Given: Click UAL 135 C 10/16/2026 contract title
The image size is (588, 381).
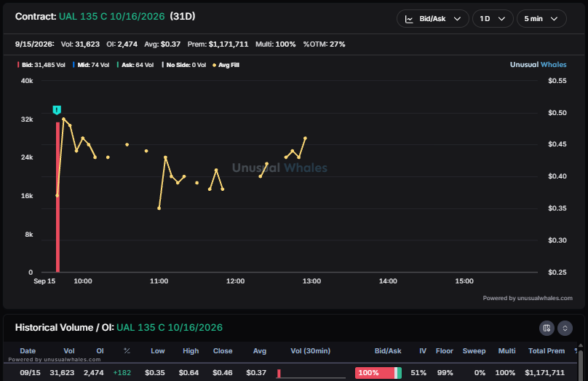Looking at the screenshot, I should click(112, 17).
